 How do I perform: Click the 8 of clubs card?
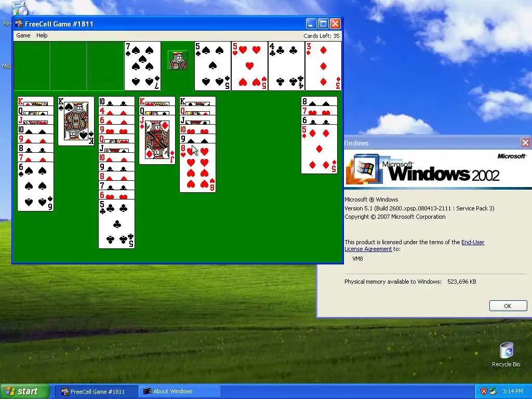click(35, 148)
